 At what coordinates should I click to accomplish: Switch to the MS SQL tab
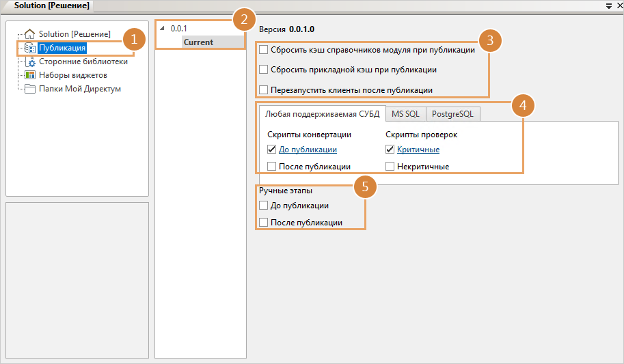tap(405, 114)
